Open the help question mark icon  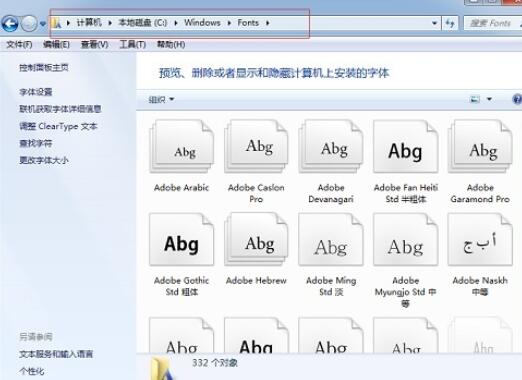517,99
